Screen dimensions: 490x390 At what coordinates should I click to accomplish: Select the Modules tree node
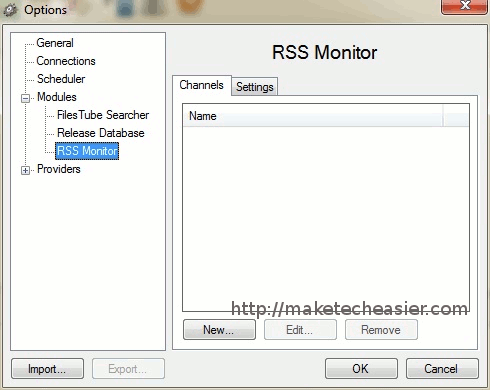tap(57, 97)
